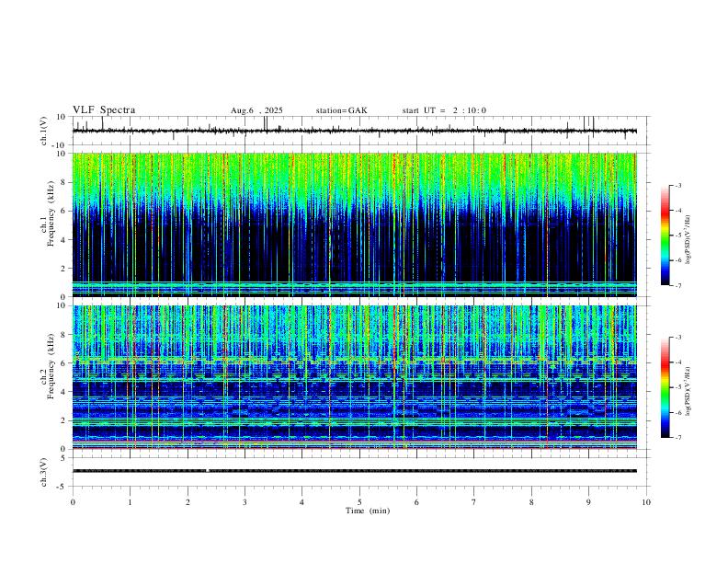Click time axis tick label "7"
This screenshot has height=563, width=728.
point(474,502)
